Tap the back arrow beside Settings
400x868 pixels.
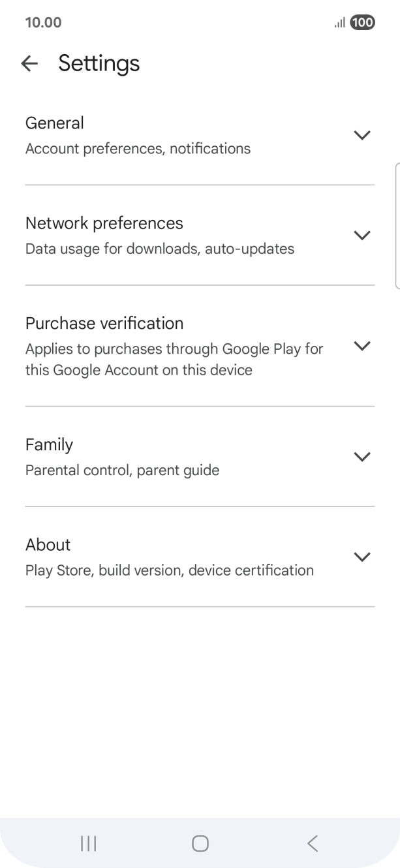29,63
